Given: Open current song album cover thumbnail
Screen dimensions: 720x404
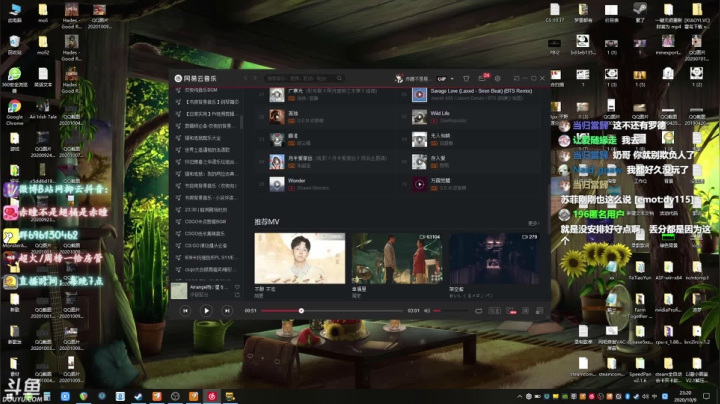Looking at the screenshot, I should click(x=179, y=291).
